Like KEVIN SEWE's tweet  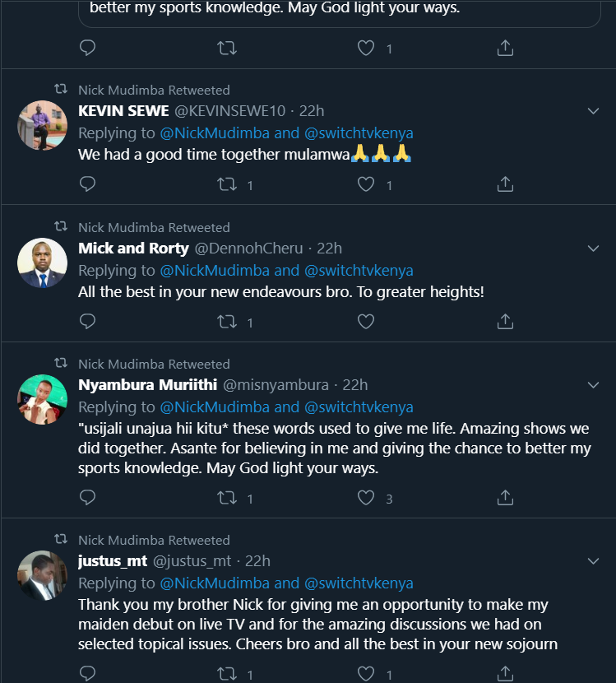[366, 184]
